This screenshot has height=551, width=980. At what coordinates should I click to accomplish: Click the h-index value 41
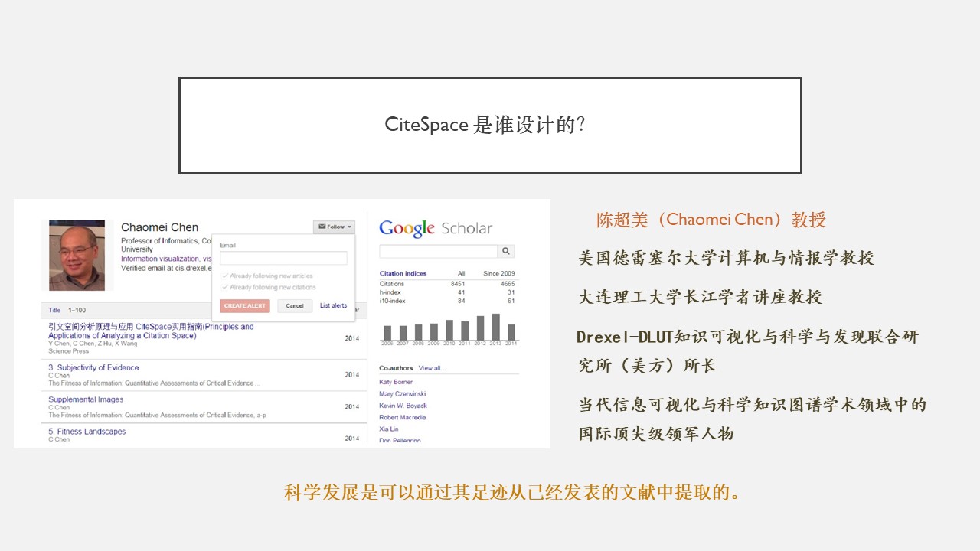tap(462, 292)
